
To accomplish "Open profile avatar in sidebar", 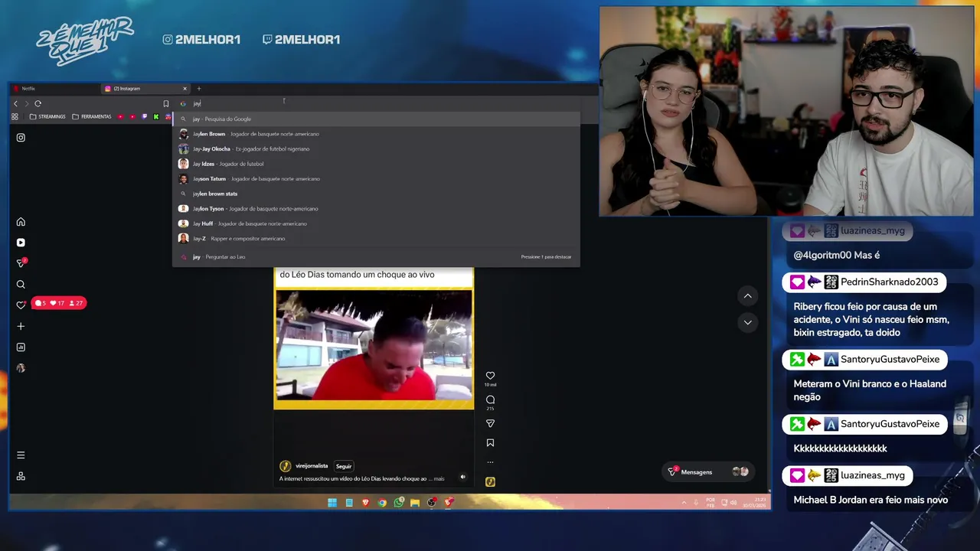I will tap(21, 368).
